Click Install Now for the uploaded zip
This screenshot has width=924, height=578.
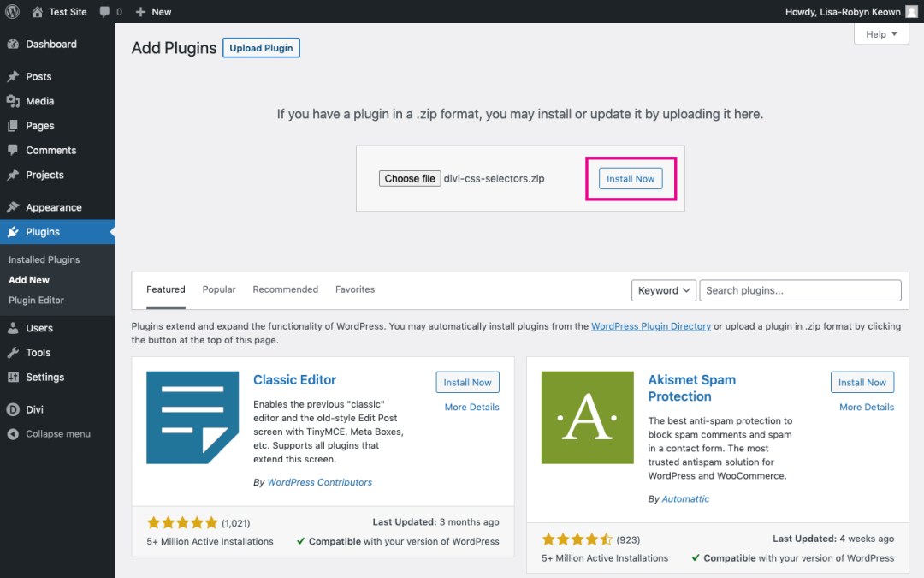(631, 179)
